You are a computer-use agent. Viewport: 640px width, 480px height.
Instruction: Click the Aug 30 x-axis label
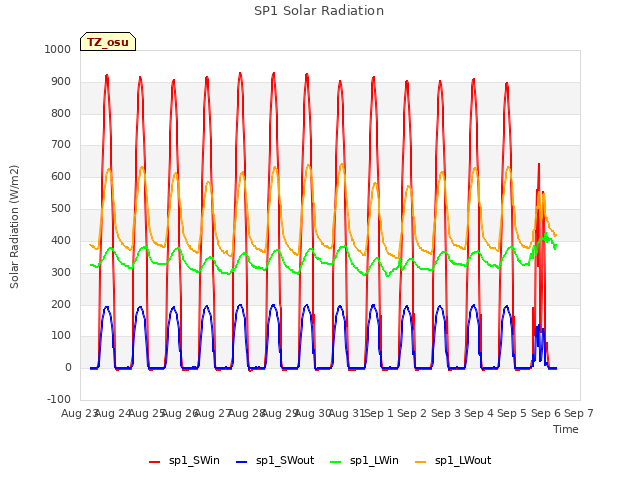(x=313, y=413)
